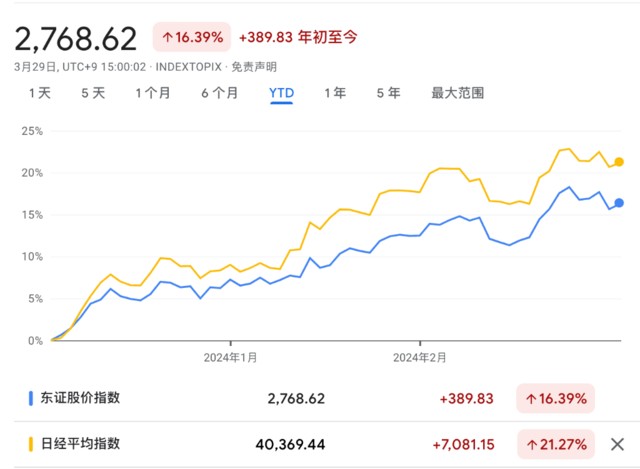The width and height of the screenshot is (640, 469).
Task: Choose the 1年 time range
Action: (x=335, y=93)
